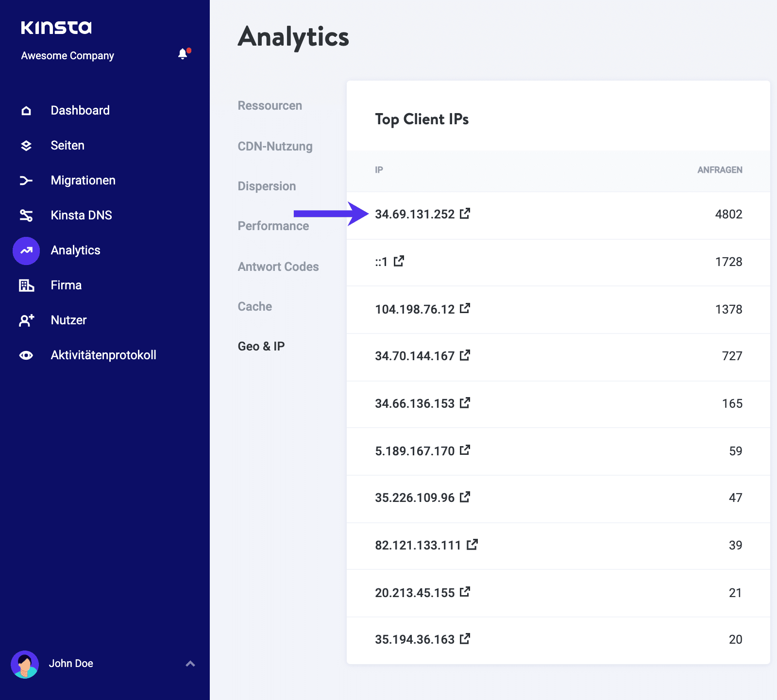This screenshot has height=700, width=777.
Task: Click the Nutzer add-user icon
Action: pyautogui.click(x=26, y=320)
